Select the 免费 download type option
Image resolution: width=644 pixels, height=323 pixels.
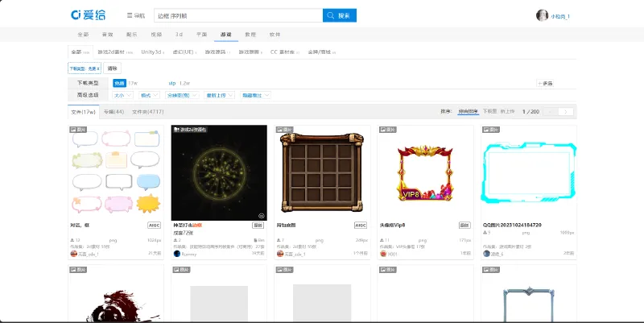point(119,83)
